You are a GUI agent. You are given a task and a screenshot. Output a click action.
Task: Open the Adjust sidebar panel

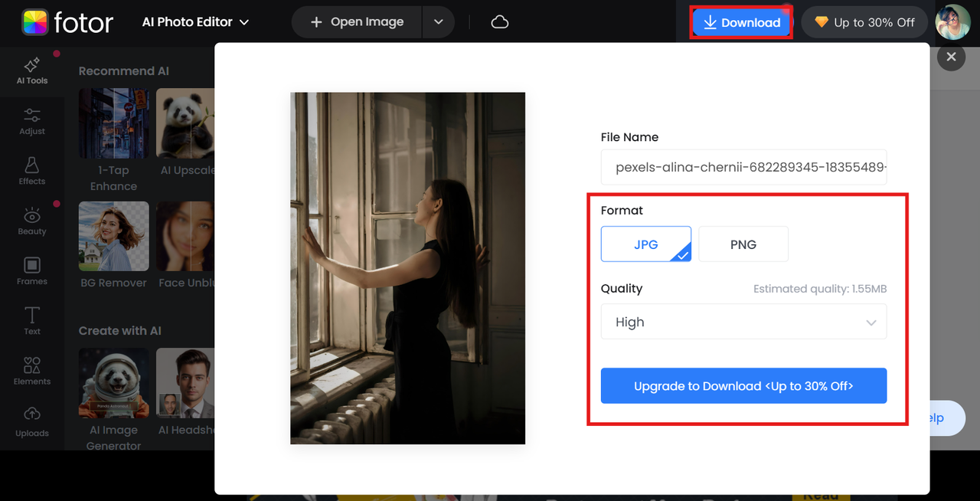(32, 121)
